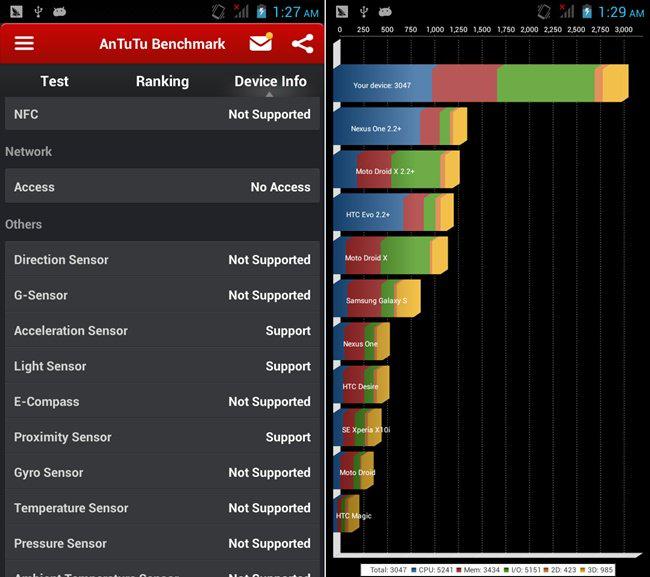
Task: Tap the Pressure Sensor row
Action: tap(162, 543)
